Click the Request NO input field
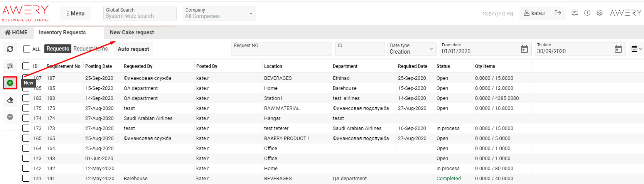 [281, 49]
